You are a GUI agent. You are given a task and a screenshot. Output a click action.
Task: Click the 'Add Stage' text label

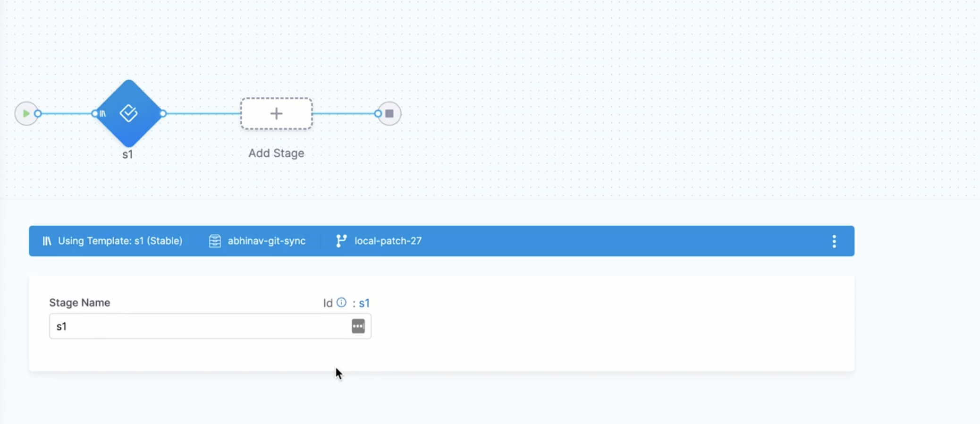(x=276, y=153)
